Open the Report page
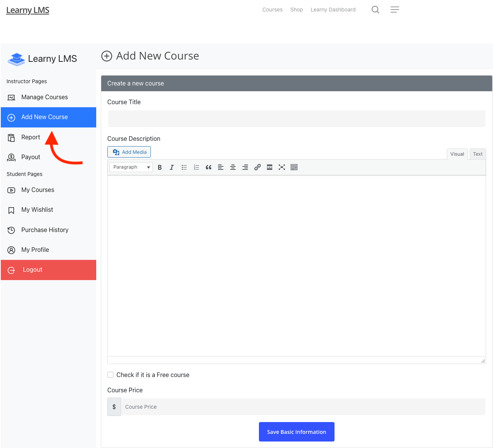 (x=48, y=137)
